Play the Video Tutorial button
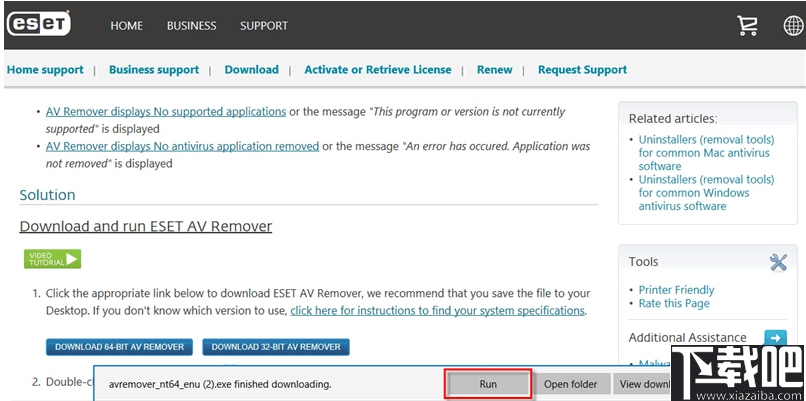This screenshot has width=806, height=401. (x=52, y=259)
